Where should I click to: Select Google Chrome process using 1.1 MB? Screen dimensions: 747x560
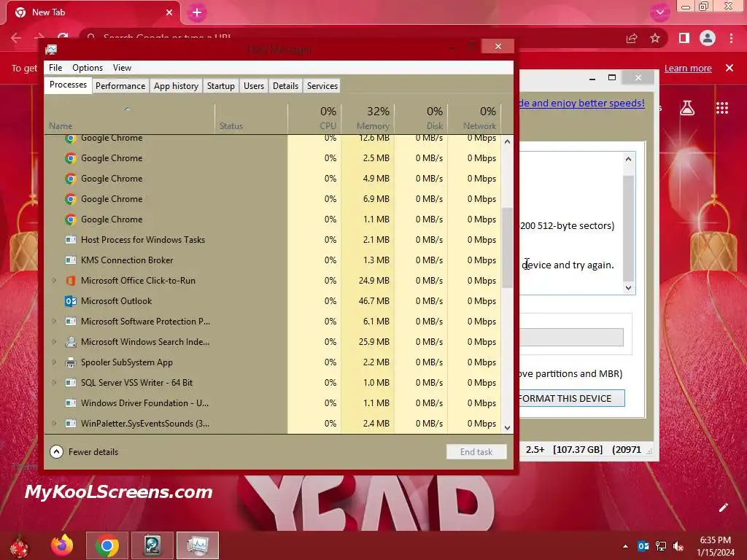coord(273,219)
